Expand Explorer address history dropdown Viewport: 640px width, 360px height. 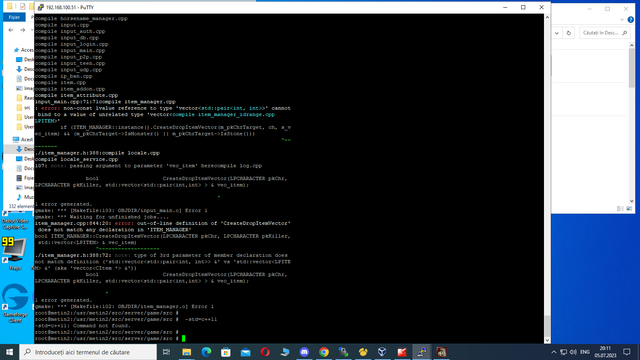coord(557,33)
